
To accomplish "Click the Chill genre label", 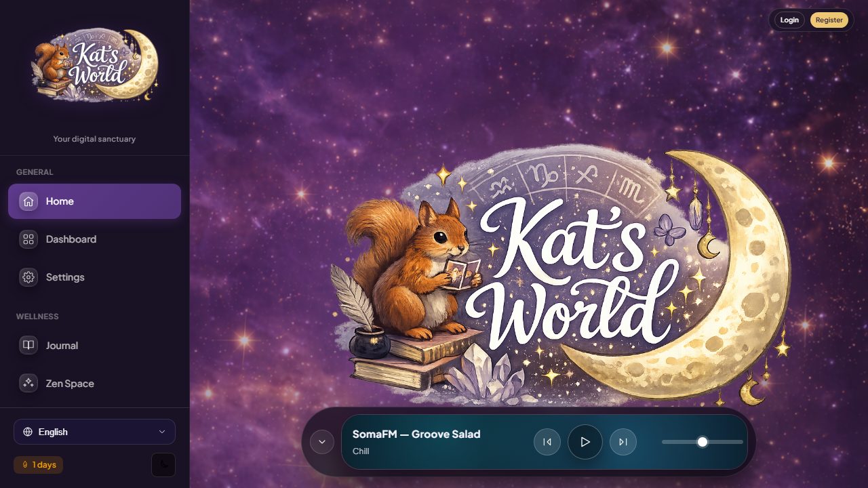I will (361, 451).
